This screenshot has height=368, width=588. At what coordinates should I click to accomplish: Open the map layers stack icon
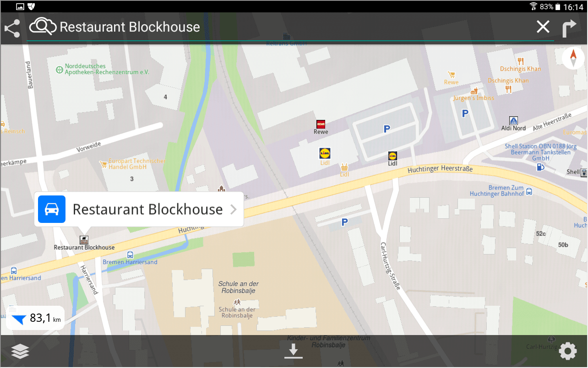click(20, 352)
